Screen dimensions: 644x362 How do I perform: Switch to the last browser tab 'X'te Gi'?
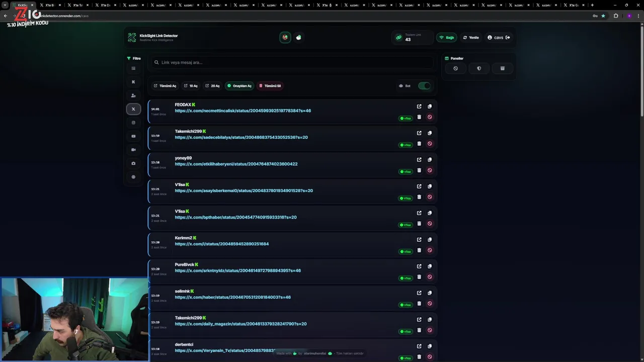(x=574, y=5)
